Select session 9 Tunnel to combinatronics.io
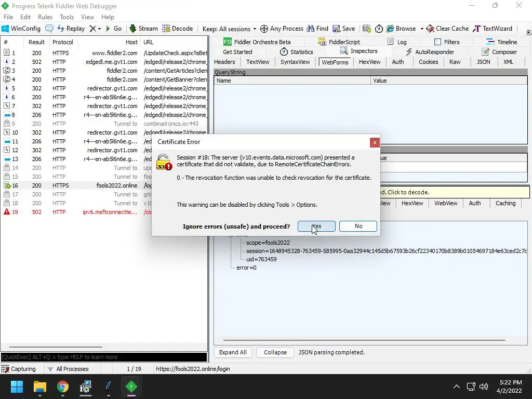This screenshot has height=399, width=532. [103, 124]
